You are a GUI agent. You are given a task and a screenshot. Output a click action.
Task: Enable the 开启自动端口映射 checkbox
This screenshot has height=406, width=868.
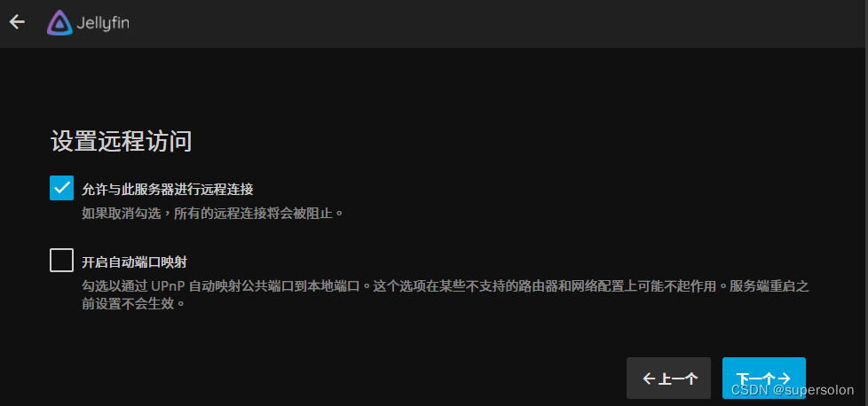pyautogui.click(x=61, y=260)
